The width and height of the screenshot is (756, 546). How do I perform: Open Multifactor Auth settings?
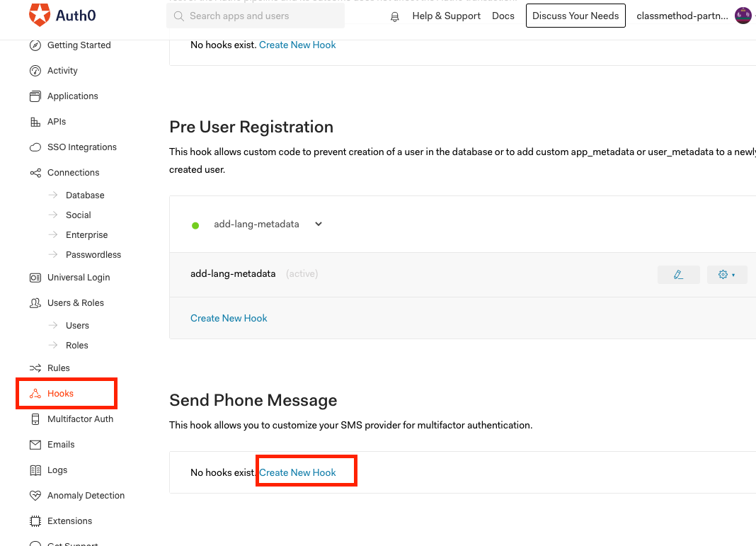click(80, 419)
